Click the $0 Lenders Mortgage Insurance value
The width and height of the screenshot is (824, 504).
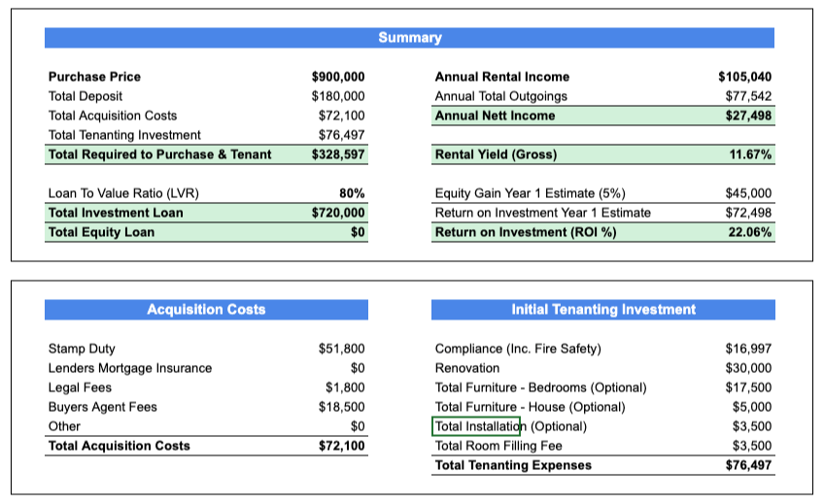358,368
